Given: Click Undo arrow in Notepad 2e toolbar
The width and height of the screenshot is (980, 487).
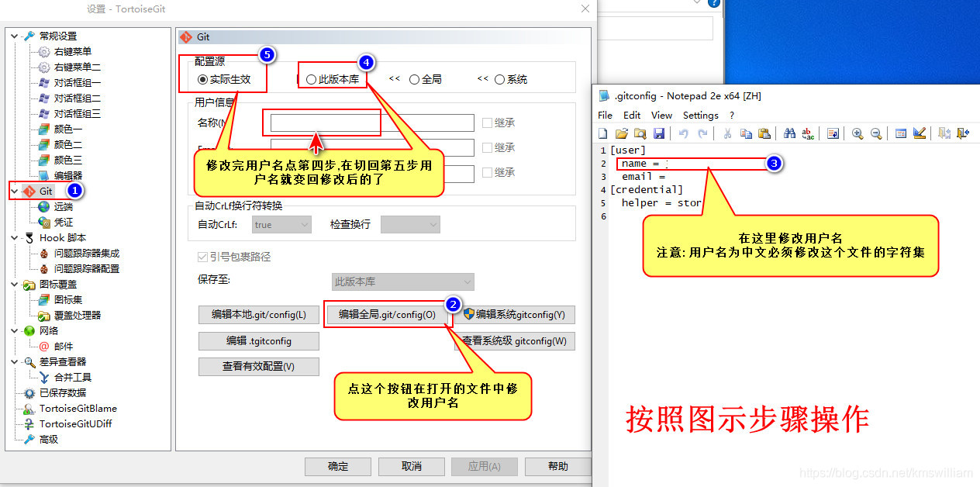Looking at the screenshot, I should point(683,133).
